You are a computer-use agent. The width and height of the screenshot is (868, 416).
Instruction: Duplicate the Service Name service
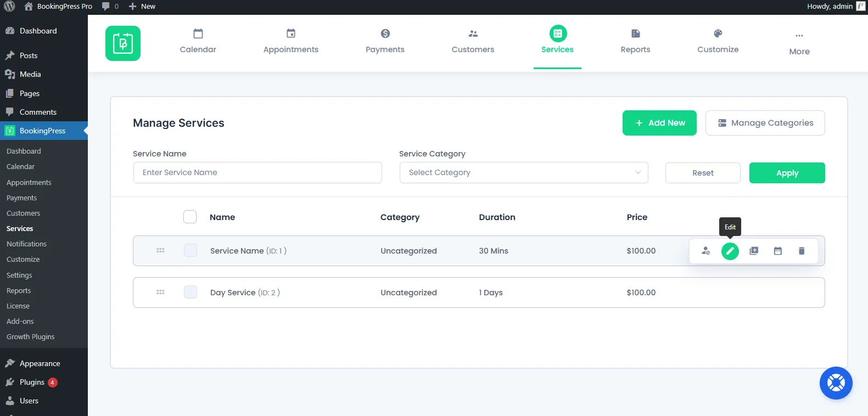[x=754, y=251]
